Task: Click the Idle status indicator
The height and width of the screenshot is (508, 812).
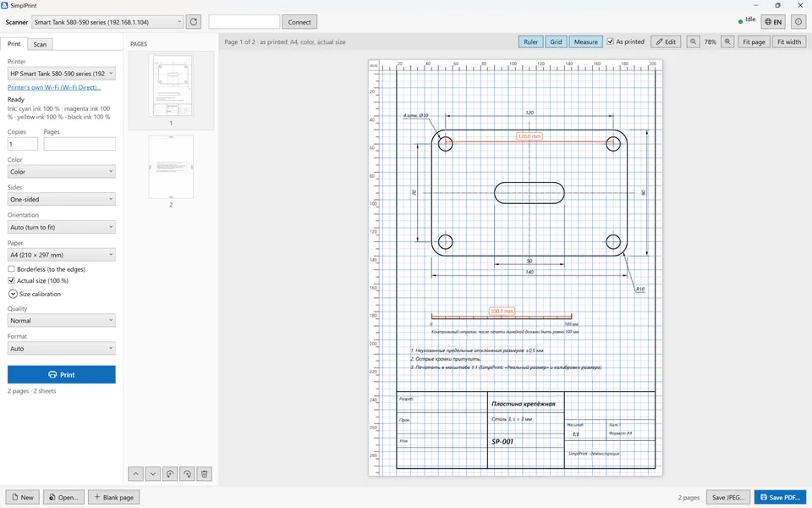Action: coord(747,19)
